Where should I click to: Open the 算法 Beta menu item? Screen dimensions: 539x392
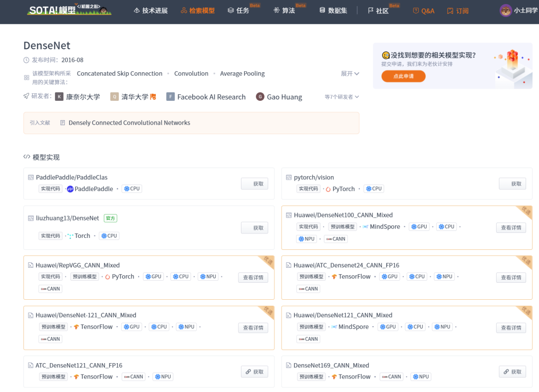pos(289,9)
